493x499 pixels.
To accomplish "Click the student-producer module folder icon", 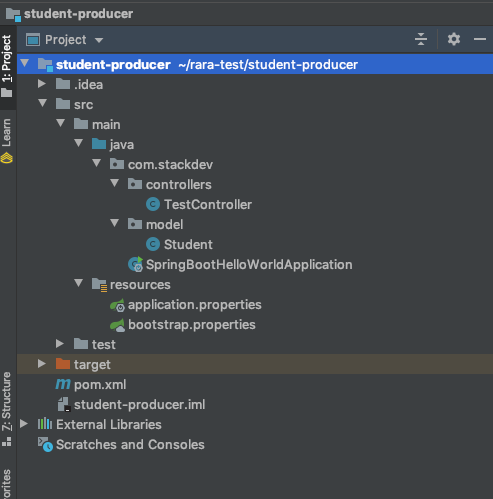I will click(45, 65).
